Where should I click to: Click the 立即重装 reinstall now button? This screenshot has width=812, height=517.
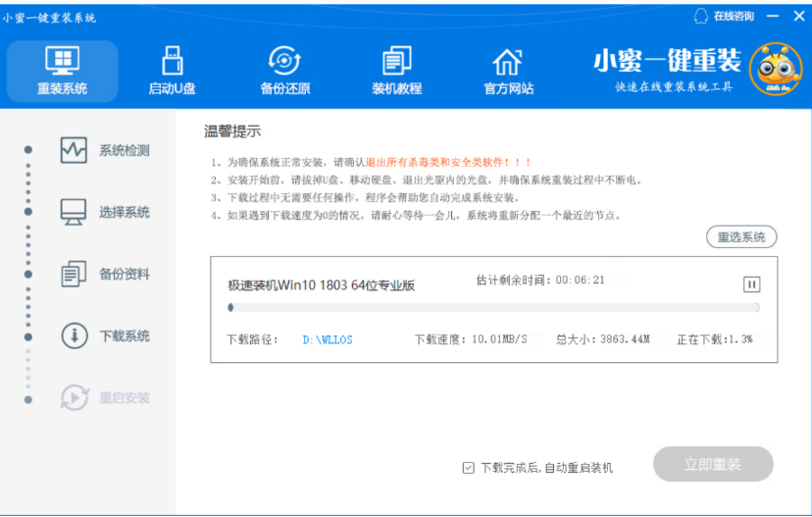tap(713, 464)
